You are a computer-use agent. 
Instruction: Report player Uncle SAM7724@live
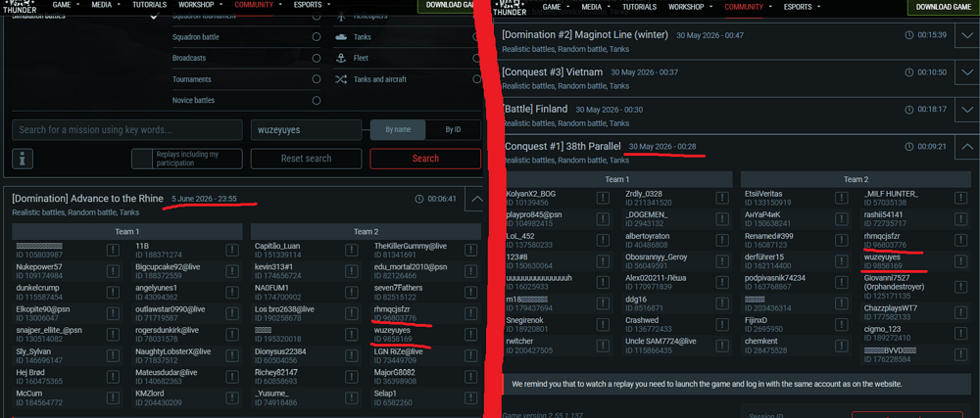click(722, 345)
